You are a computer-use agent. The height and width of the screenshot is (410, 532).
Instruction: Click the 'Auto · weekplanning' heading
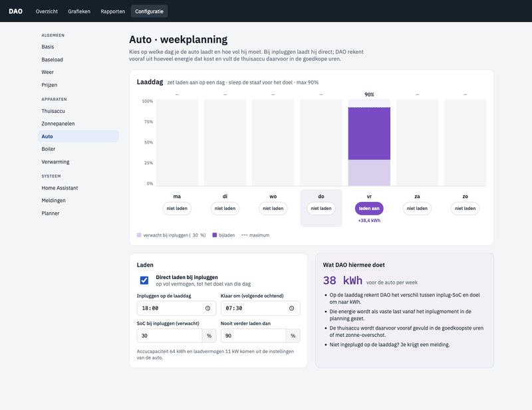[x=178, y=40]
